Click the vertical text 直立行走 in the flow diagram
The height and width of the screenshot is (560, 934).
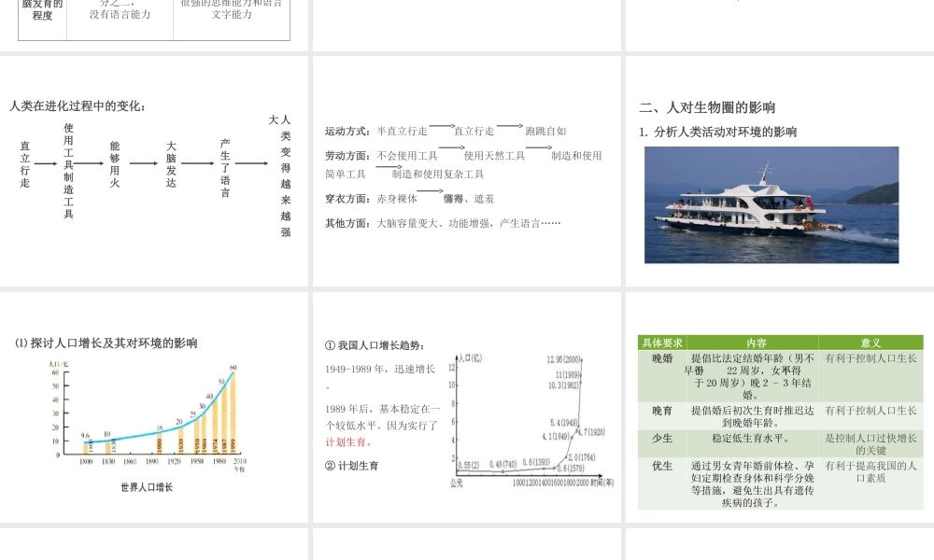[24, 163]
